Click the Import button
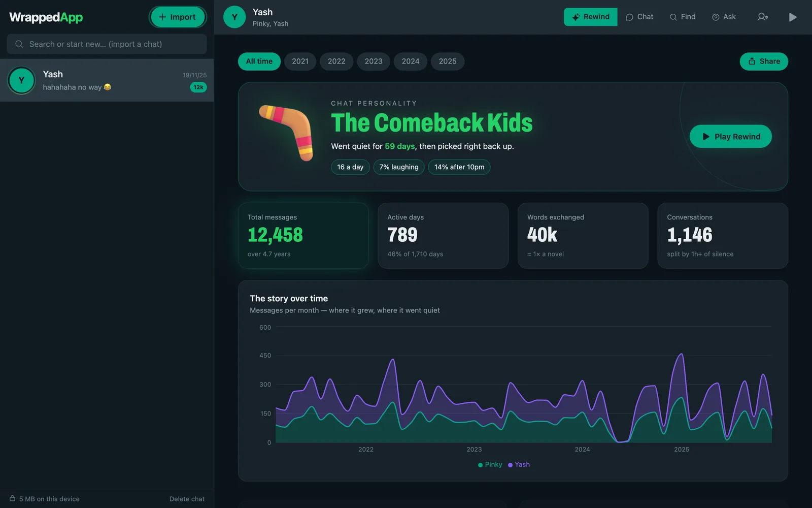 (x=178, y=17)
